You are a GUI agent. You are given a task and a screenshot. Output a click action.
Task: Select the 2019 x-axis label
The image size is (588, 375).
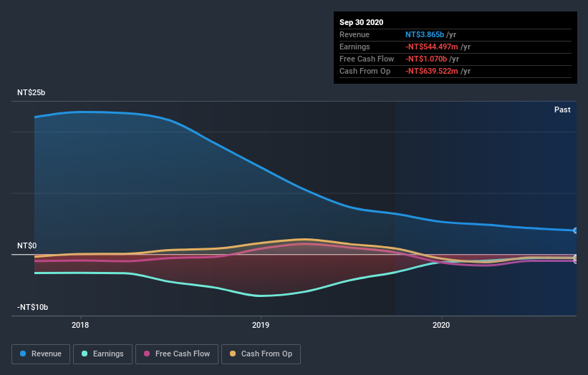tap(261, 325)
